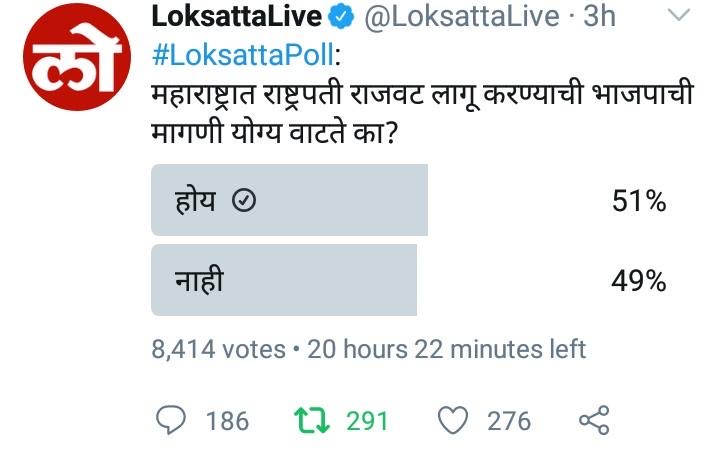The width and height of the screenshot is (719, 459).
Task: Click the 8,414 votes count
Action: coord(217,349)
